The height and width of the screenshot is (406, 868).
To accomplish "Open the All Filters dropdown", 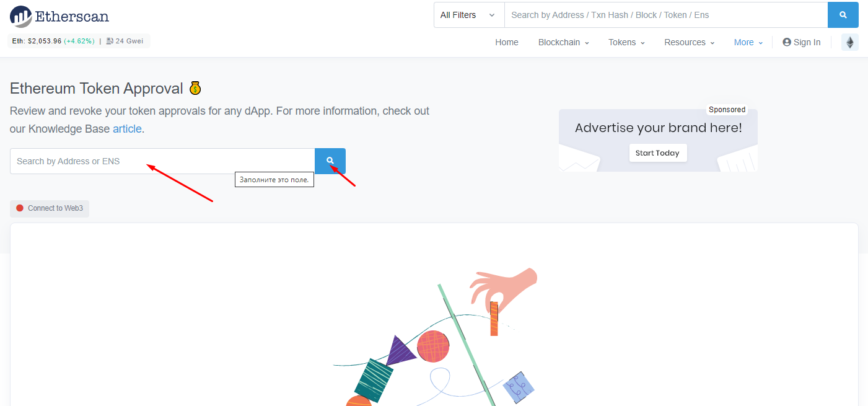I will (x=469, y=15).
